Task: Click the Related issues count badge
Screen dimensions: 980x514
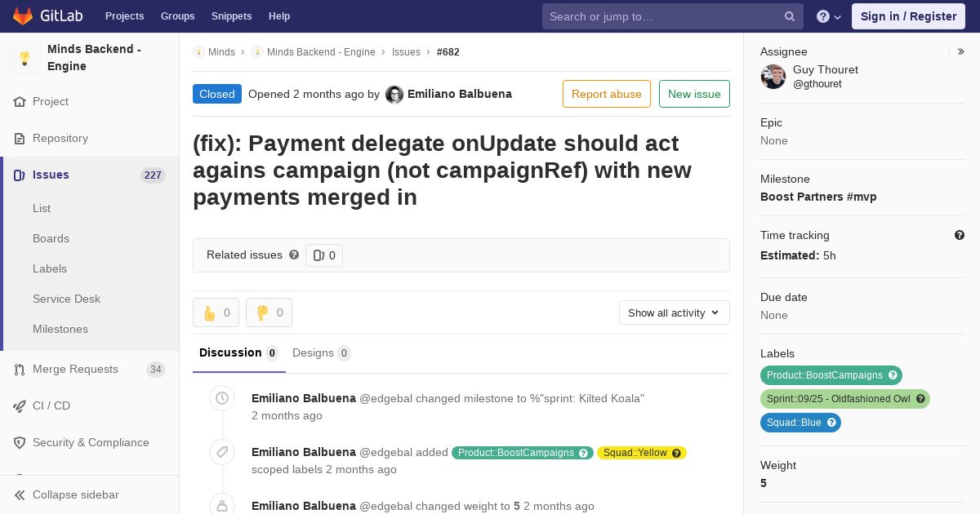Action: click(324, 255)
